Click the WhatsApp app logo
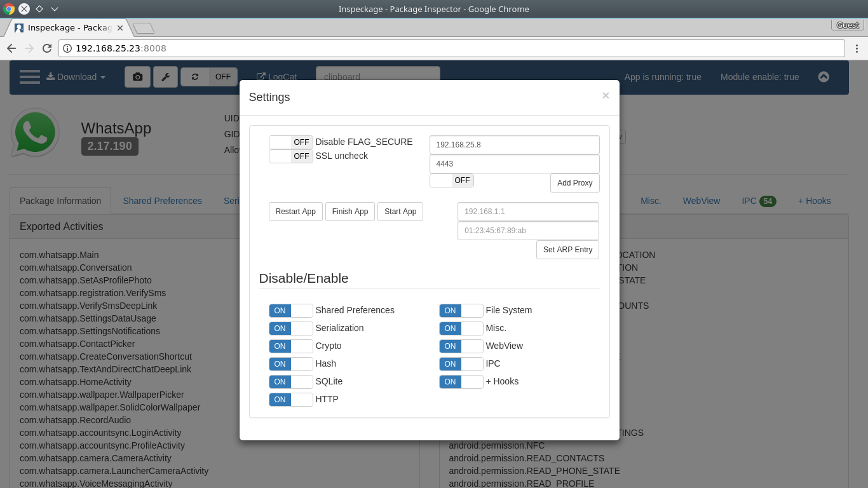This screenshot has height=488, width=868. click(x=35, y=132)
